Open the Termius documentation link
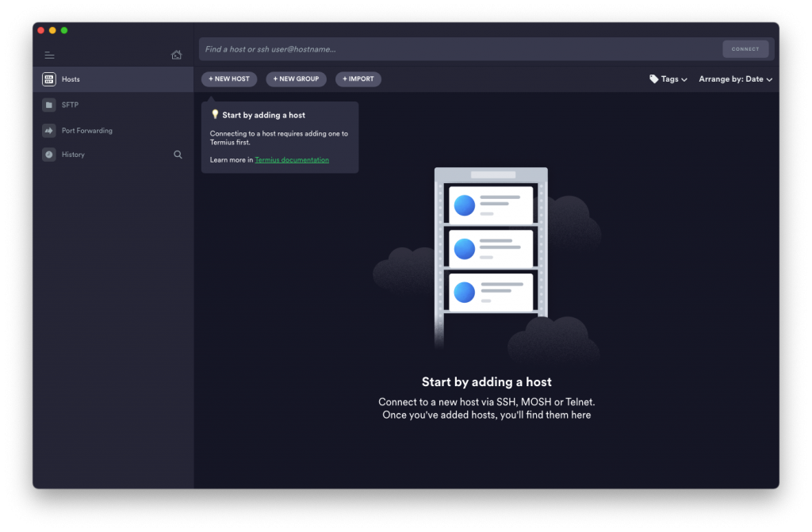Image resolution: width=812 pixels, height=532 pixels. (x=292, y=159)
